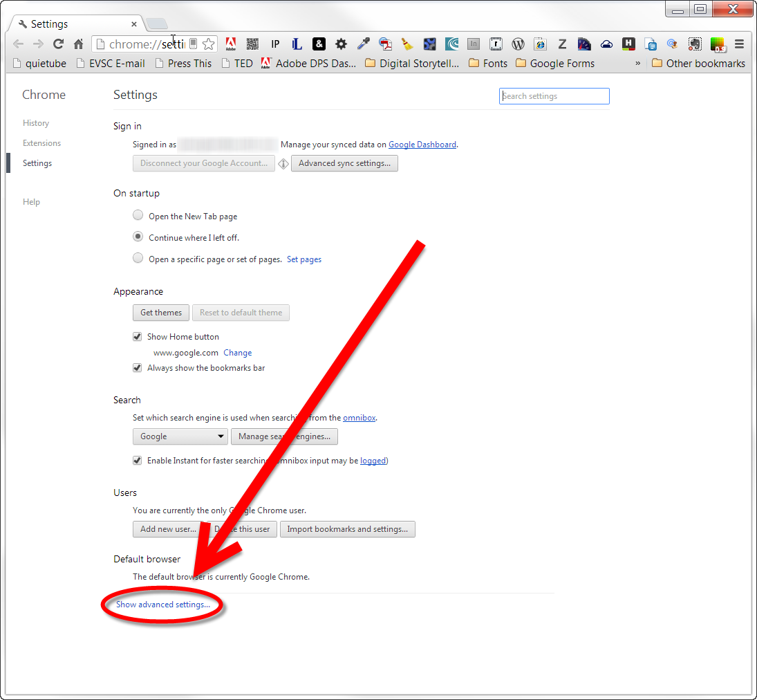
Task: Click the Advanced sync settings button
Action: pos(344,163)
